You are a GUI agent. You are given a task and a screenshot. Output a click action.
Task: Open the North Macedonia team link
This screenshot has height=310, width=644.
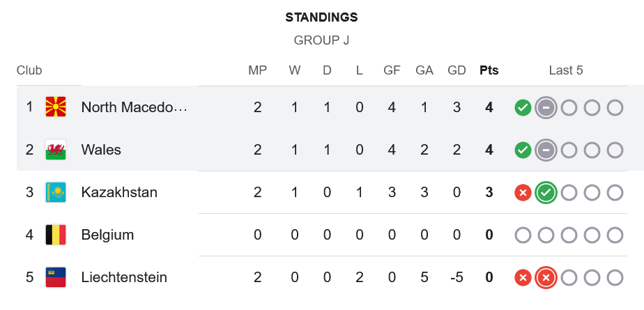[134, 107]
